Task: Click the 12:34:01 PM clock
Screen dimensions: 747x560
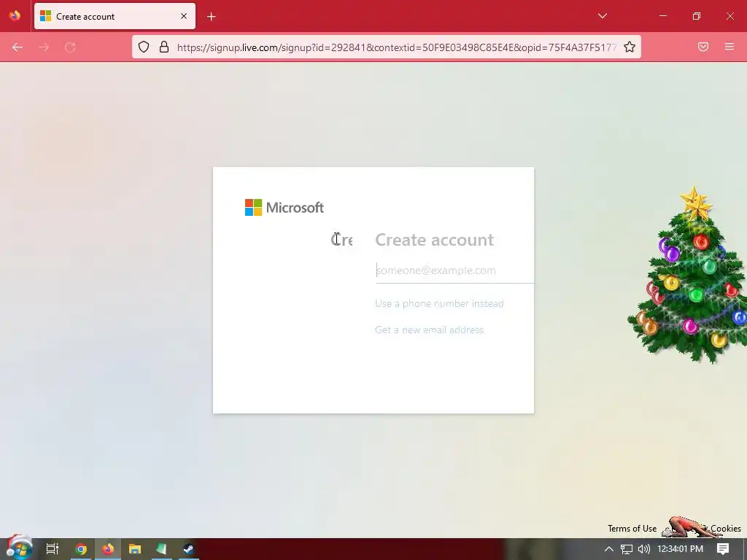Action: click(x=680, y=549)
